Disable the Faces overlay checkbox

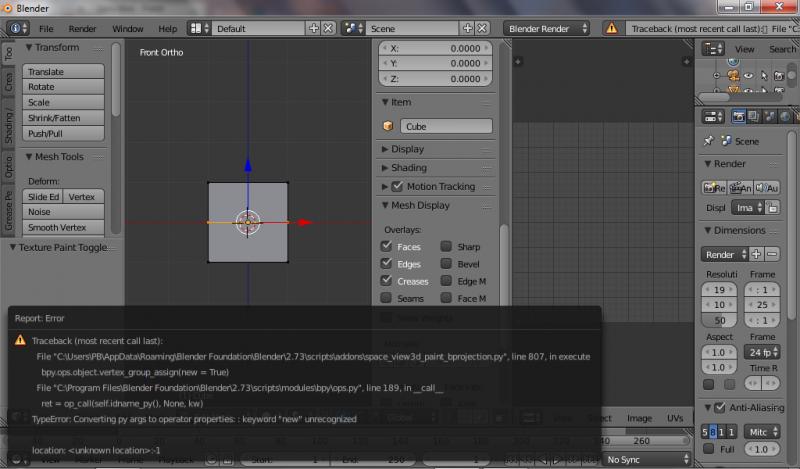tap(386, 246)
